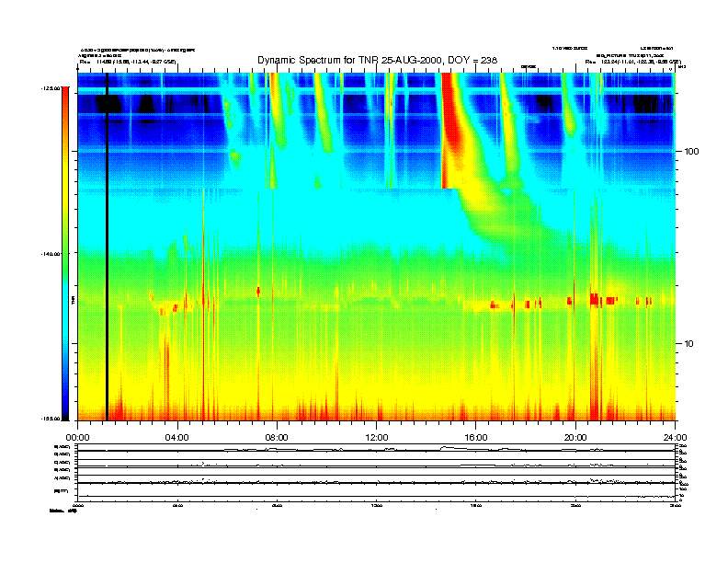The image size is (728, 563).
Task: Click the black vertical data gap line near 01:00
Action: [107, 247]
